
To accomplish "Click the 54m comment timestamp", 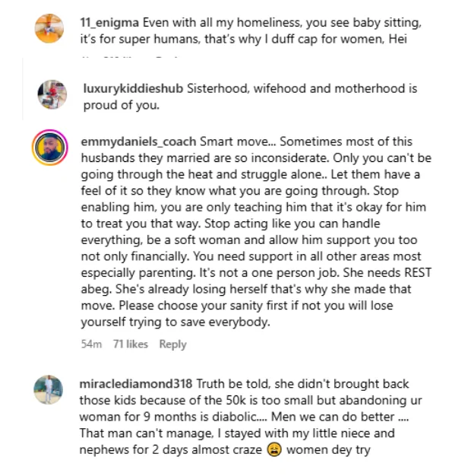I will (91, 344).
